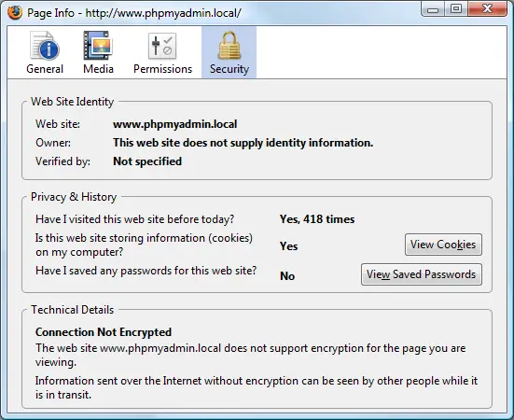Select the Permissions sliders icon
The height and width of the screenshot is (420, 514).
point(162,47)
